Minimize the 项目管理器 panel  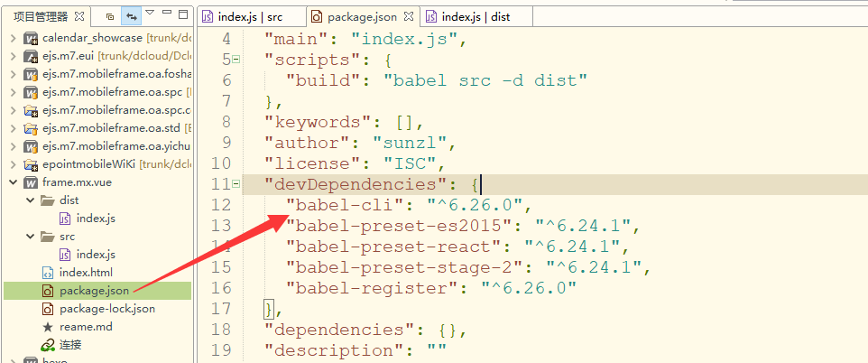tap(167, 14)
